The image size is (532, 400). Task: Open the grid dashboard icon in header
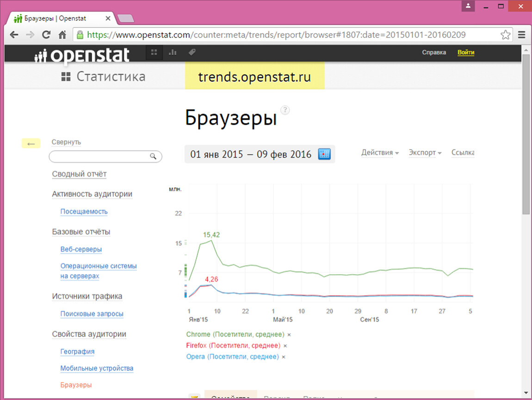pyautogui.click(x=154, y=52)
